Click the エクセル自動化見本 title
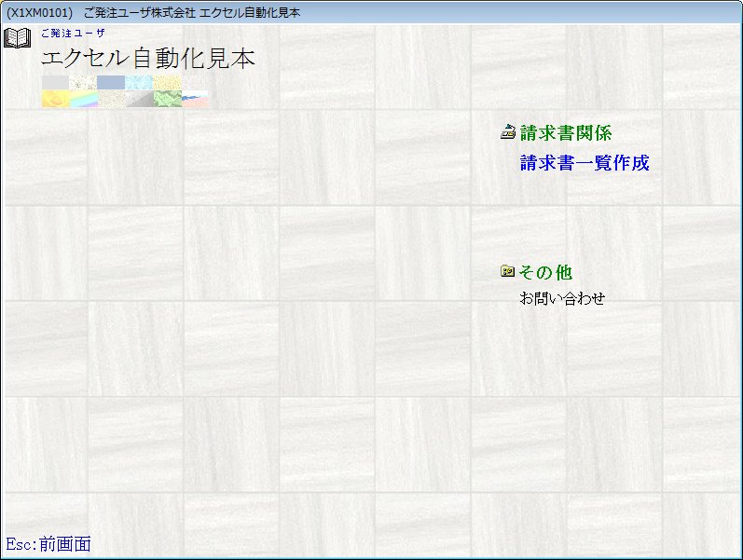 [148, 59]
